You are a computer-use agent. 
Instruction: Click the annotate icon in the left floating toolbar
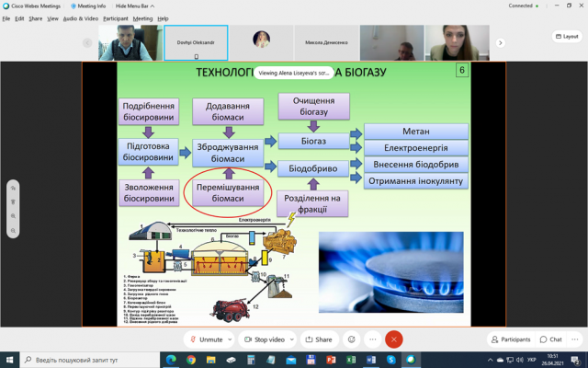coord(13,188)
